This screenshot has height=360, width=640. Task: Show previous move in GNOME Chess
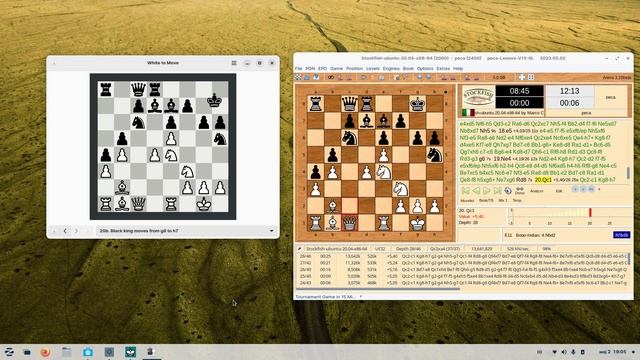65,231
